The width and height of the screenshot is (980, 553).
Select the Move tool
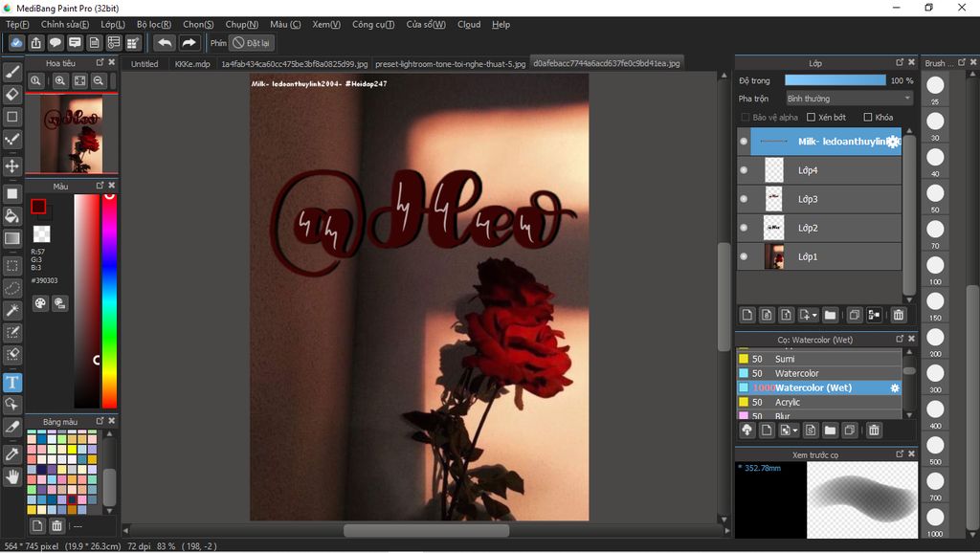click(x=11, y=166)
